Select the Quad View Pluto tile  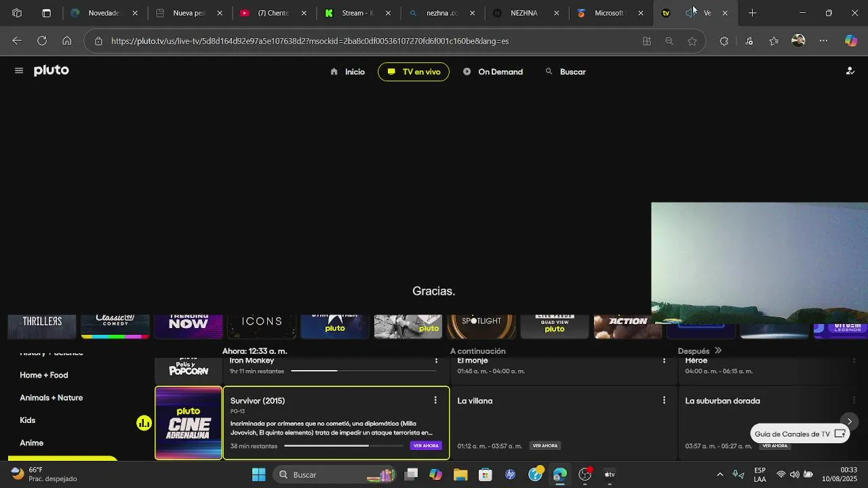pyautogui.click(x=555, y=327)
